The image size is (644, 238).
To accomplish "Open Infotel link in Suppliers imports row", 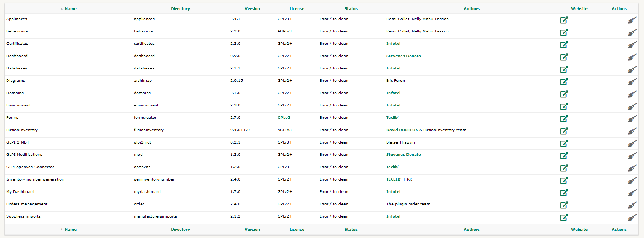I will pyautogui.click(x=393, y=216).
